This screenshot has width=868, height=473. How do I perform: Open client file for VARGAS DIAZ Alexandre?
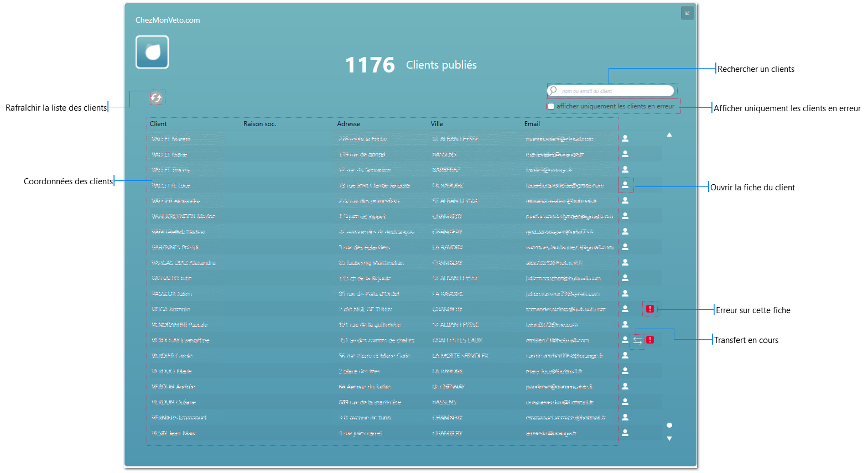point(625,262)
